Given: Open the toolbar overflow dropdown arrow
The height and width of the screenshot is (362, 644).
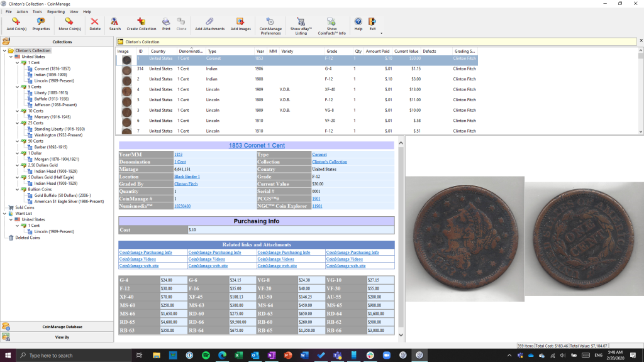Looking at the screenshot, I should (381, 33).
